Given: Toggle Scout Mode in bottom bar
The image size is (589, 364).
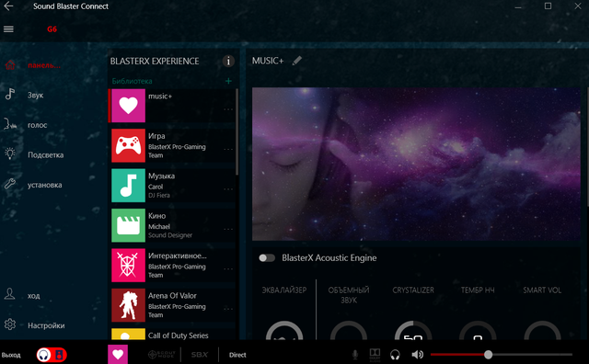Looking at the screenshot, I should (x=162, y=354).
